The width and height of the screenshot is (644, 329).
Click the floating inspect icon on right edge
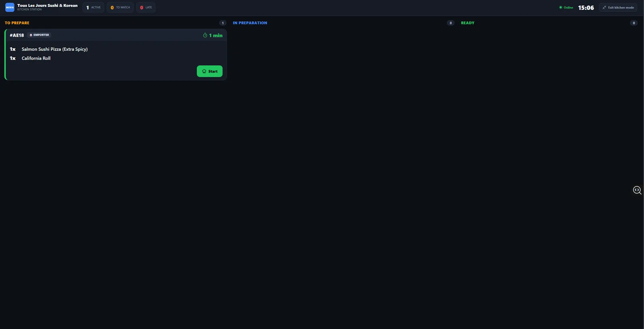click(x=637, y=190)
